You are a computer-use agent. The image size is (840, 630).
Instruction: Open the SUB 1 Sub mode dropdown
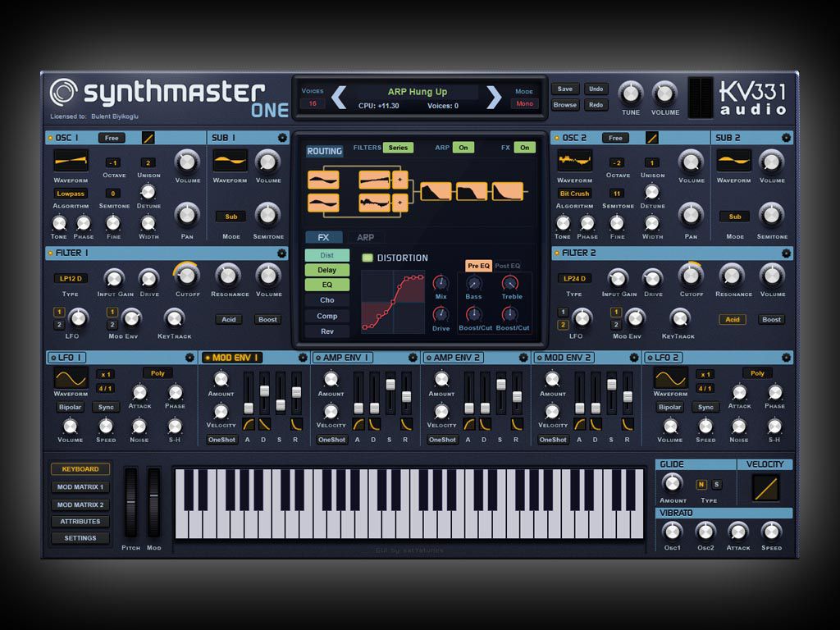coord(231,217)
